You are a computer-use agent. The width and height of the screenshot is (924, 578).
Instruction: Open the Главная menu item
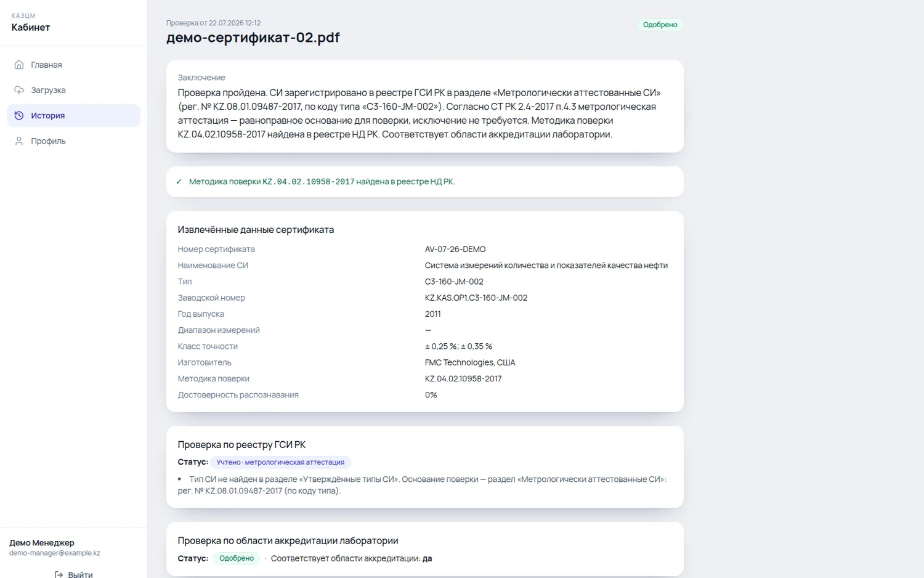[x=73, y=65]
